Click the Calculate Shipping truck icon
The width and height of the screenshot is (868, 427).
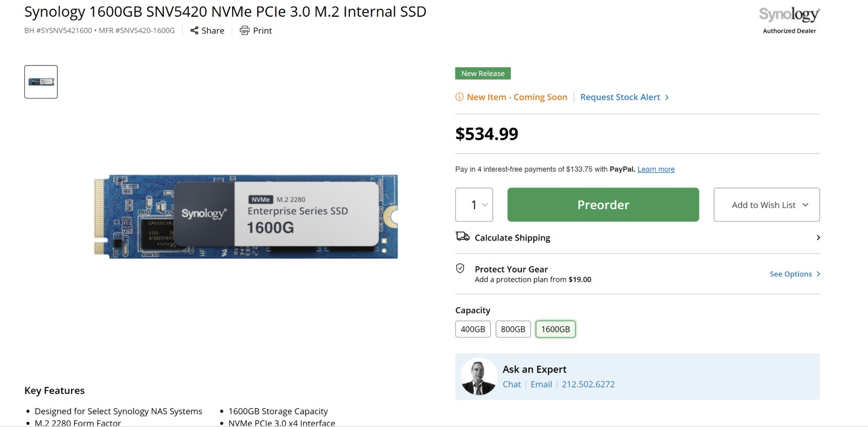[462, 236]
